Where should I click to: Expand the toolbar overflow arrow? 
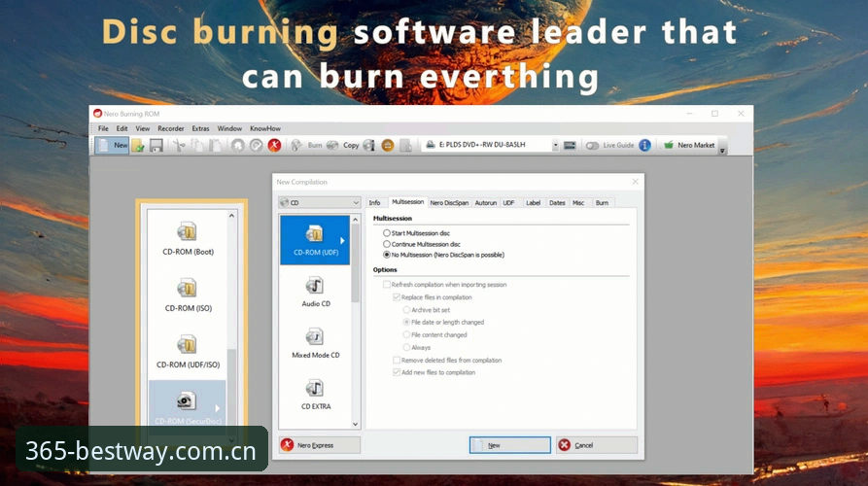pos(722,151)
